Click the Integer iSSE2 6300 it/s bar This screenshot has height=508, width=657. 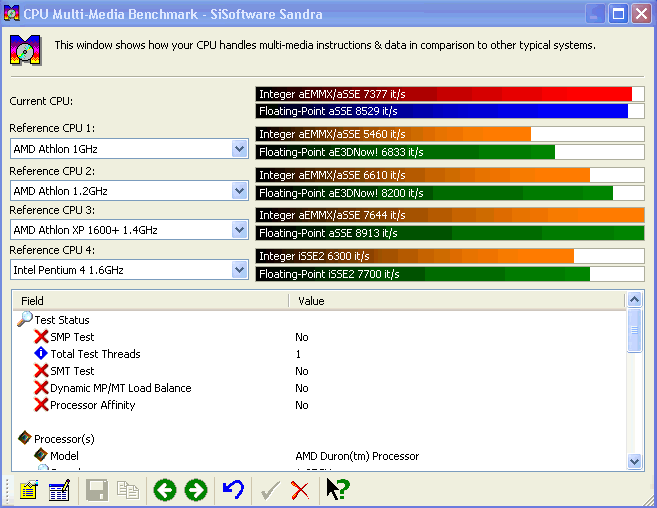coord(450,256)
